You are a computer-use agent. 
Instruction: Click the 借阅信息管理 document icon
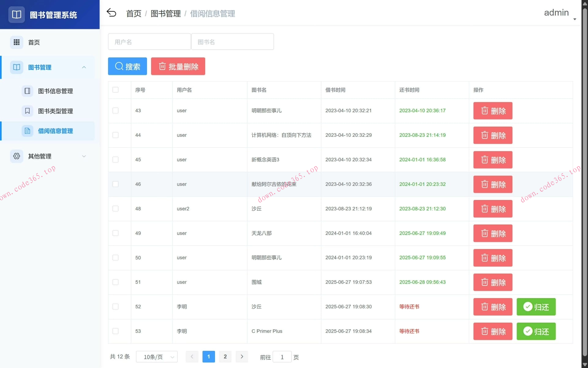point(27,131)
